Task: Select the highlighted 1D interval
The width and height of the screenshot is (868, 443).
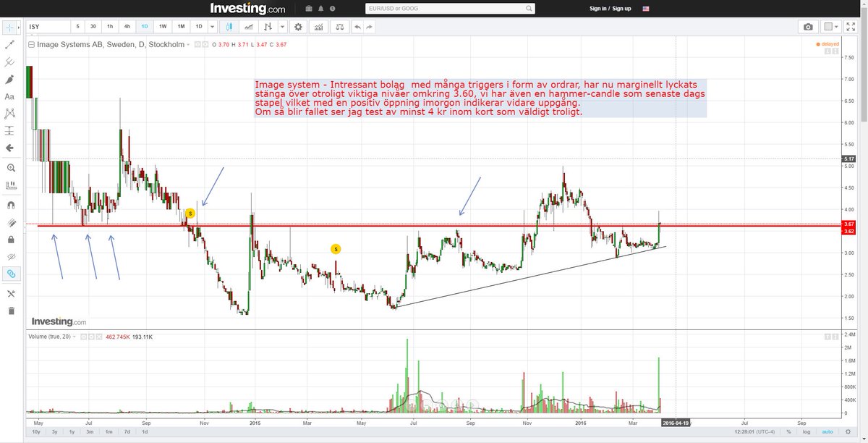Action: pos(145,27)
